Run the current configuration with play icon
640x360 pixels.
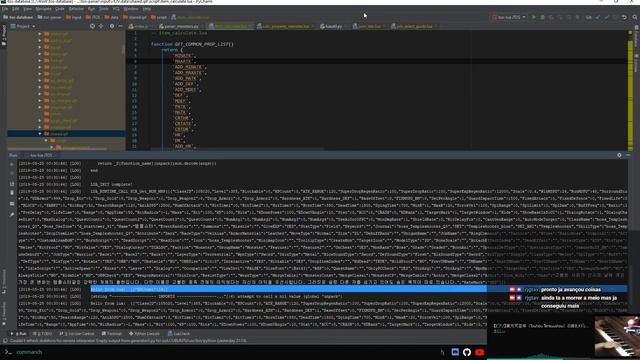coord(533,17)
